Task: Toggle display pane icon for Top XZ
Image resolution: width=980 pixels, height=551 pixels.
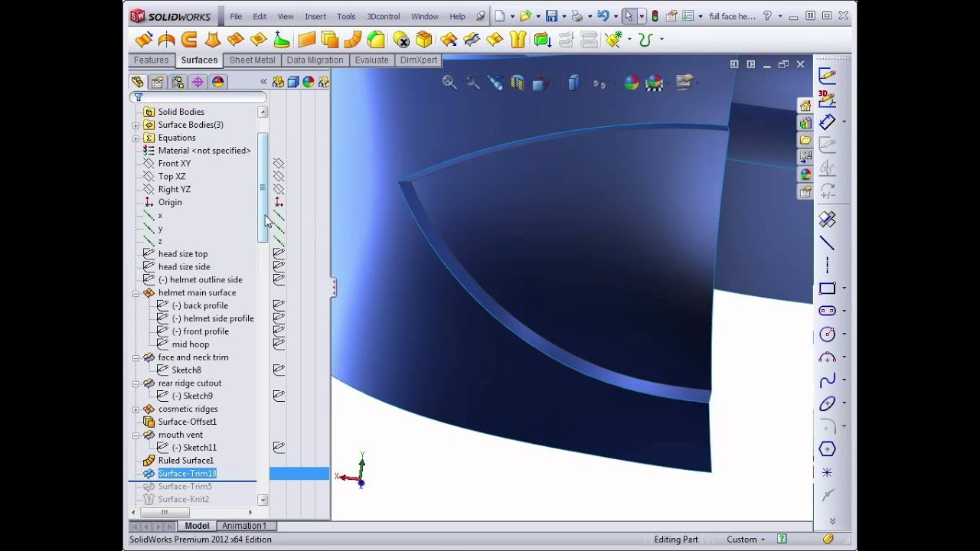Action: [279, 176]
